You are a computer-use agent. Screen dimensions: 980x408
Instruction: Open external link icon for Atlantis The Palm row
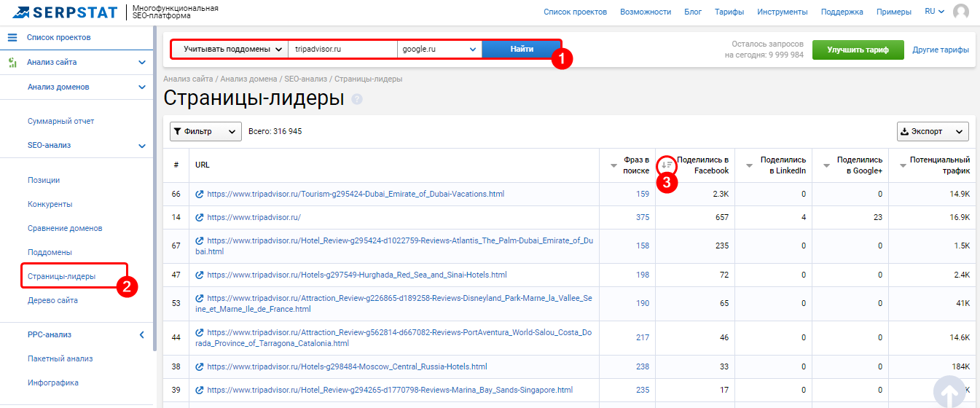coord(200,240)
